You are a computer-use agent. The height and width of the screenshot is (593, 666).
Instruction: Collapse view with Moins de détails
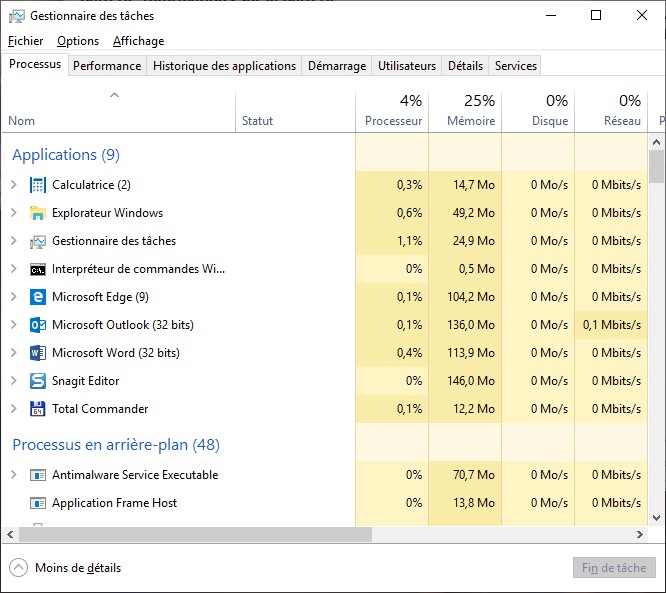pos(66,568)
